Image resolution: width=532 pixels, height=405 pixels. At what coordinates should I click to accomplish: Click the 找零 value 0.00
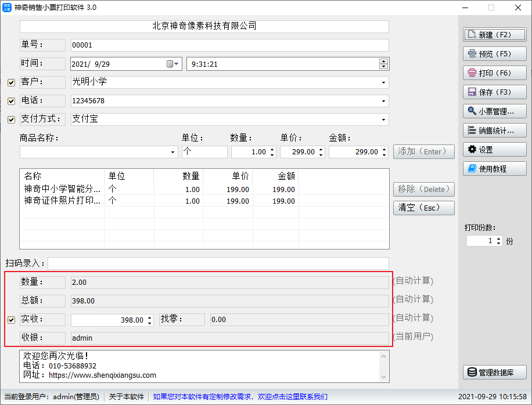(x=299, y=320)
